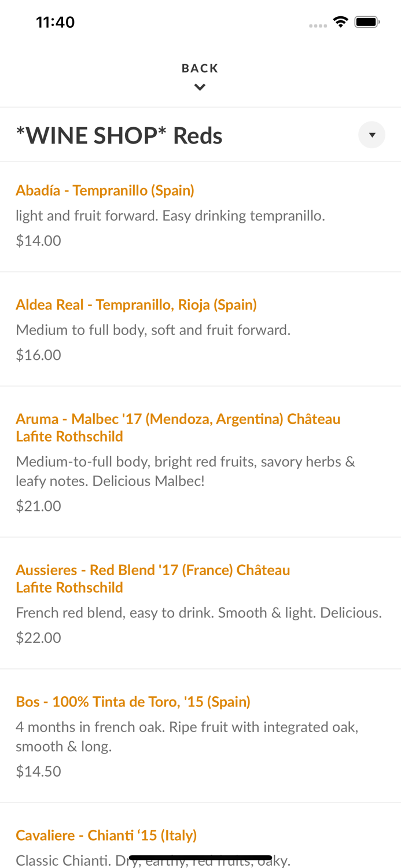401x868 pixels.
Task: Tap the $22.00 price under Aussieres blend
Action: 38,637
